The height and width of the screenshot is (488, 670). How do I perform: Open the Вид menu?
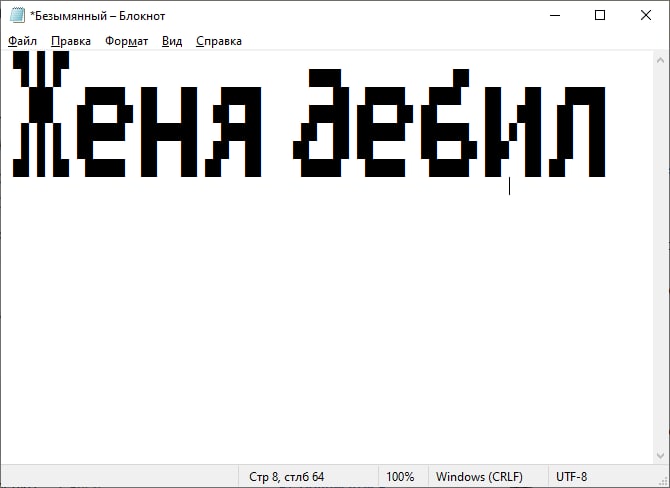(x=172, y=41)
